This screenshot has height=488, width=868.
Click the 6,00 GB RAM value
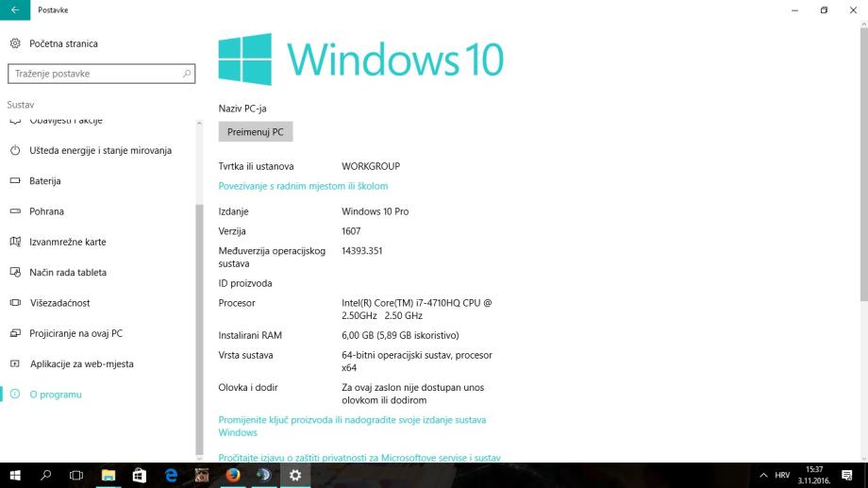coord(400,335)
